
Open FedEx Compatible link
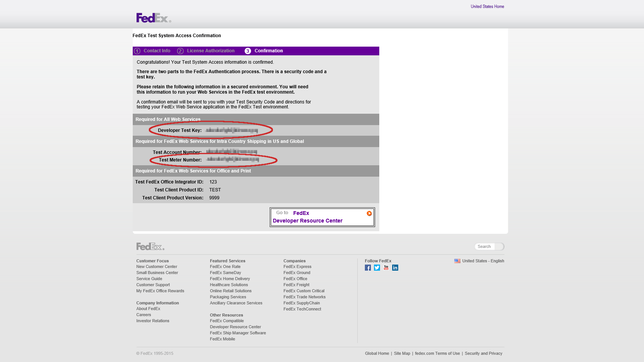click(x=227, y=321)
